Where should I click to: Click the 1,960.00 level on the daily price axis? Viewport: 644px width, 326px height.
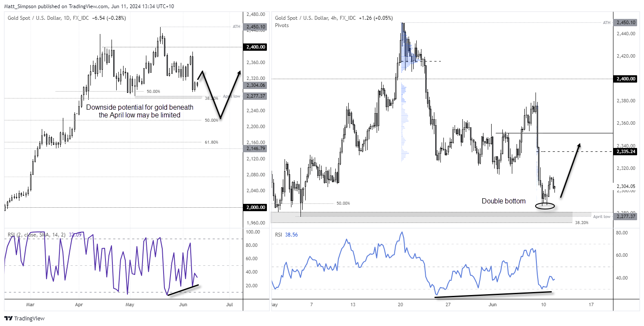click(255, 223)
